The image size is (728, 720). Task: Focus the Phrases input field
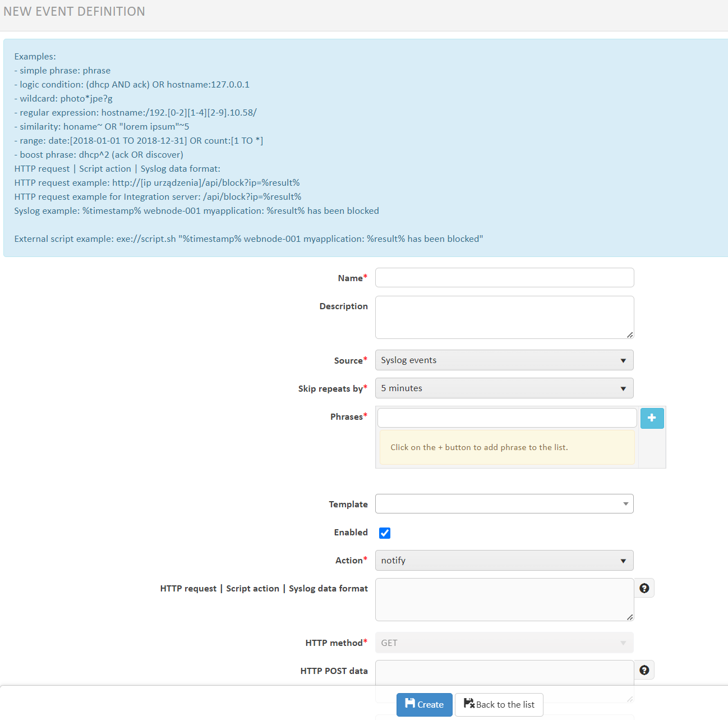point(507,418)
